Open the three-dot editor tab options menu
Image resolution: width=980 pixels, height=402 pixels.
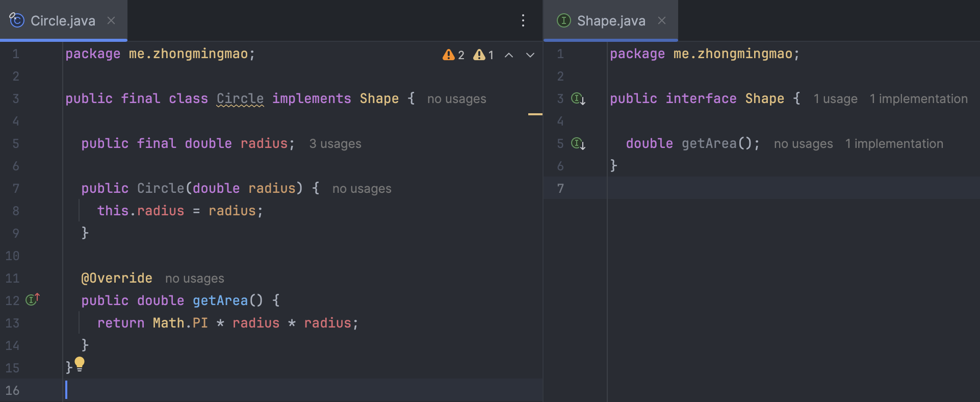click(523, 20)
